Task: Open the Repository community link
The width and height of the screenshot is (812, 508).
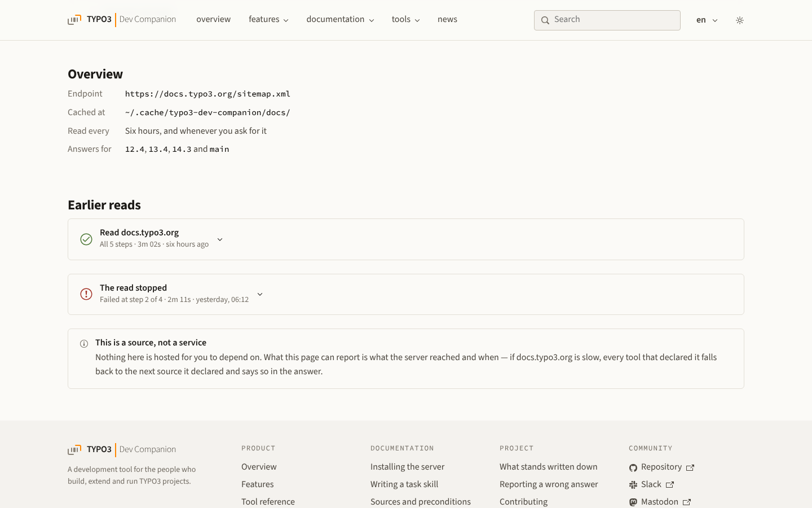Action: [661, 467]
